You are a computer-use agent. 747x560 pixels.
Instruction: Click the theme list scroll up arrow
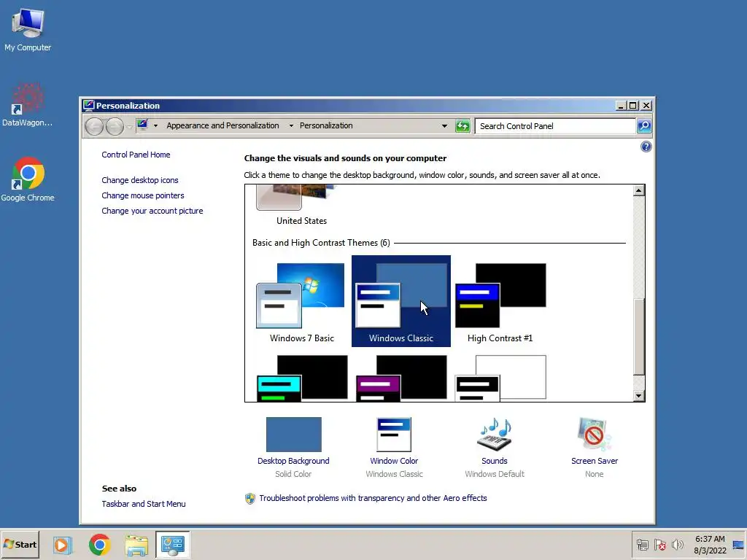point(639,190)
